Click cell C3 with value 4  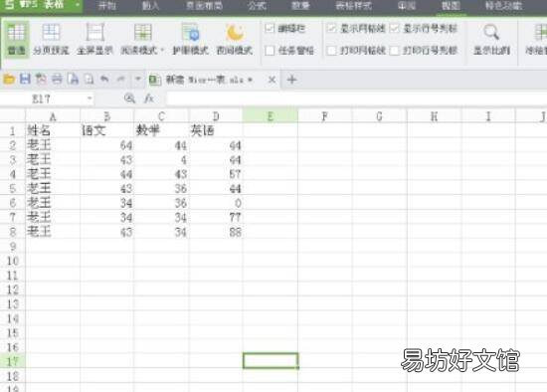click(161, 160)
